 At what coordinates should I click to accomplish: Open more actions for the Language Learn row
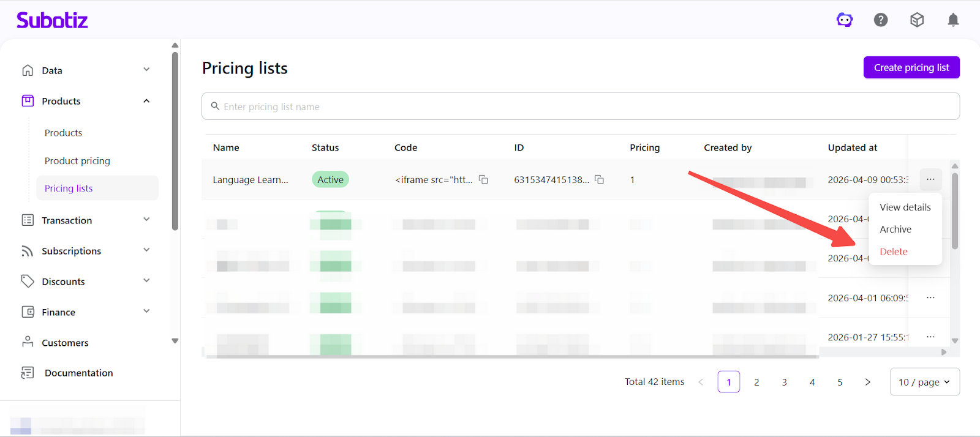point(930,179)
